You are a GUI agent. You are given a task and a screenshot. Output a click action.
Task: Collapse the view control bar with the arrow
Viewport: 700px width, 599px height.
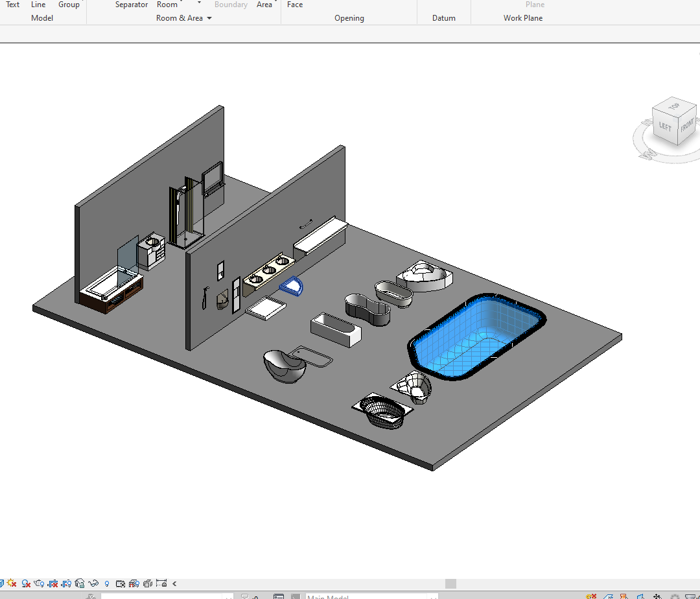tap(174, 583)
